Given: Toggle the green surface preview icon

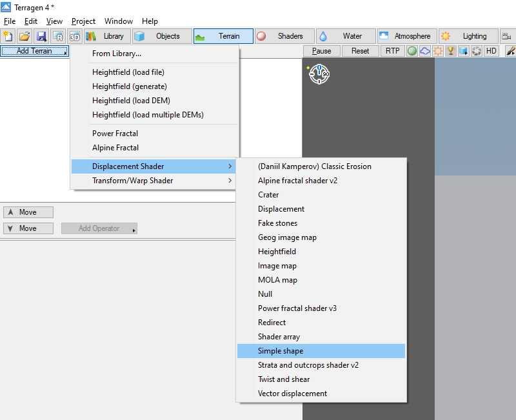Looking at the screenshot, I should tap(412, 51).
